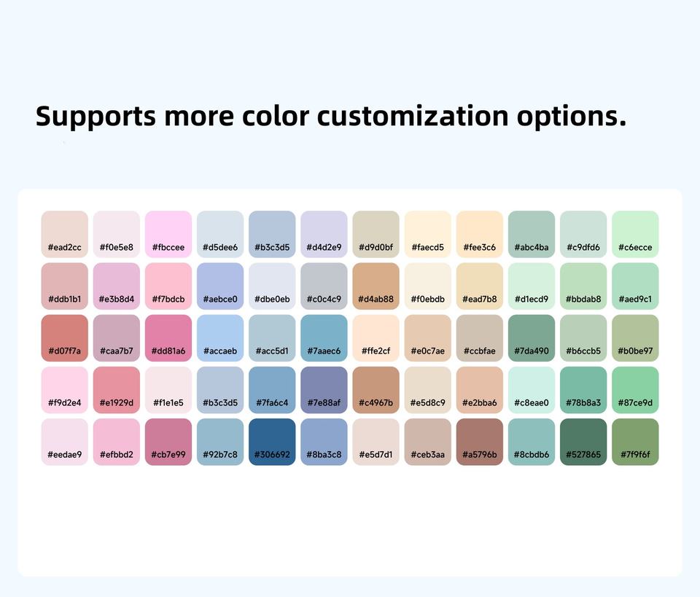Click the #fee3c6 peach swatch
The width and height of the screenshot is (700, 597).
[x=479, y=234]
